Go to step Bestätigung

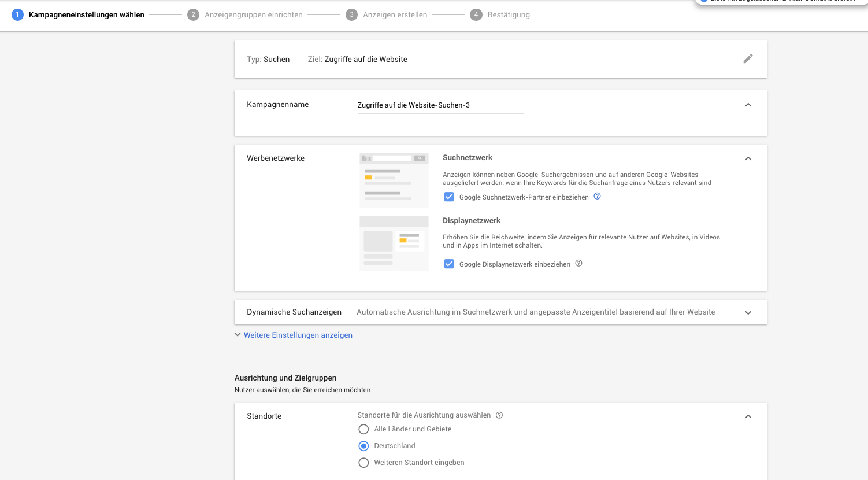pos(500,14)
